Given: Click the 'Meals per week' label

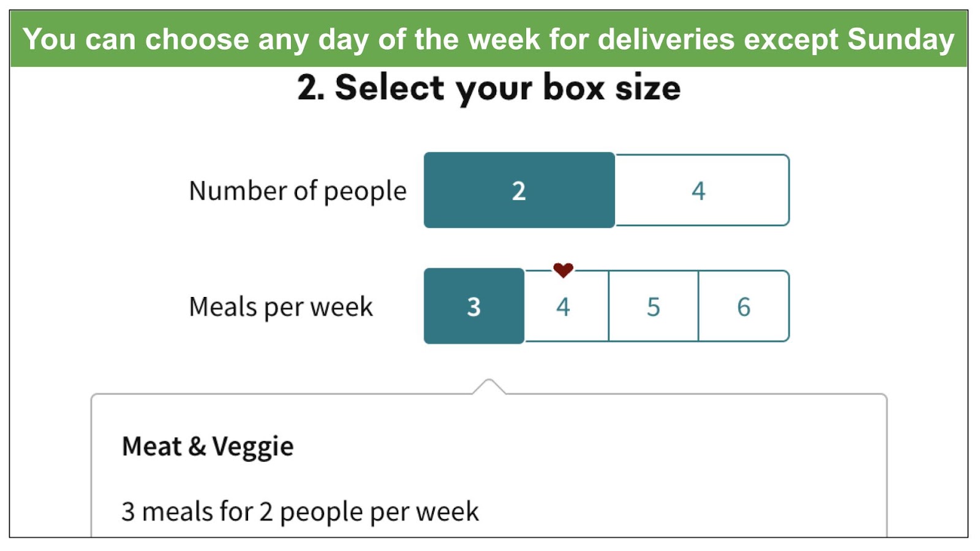Looking at the screenshot, I should (x=281, y=307).
